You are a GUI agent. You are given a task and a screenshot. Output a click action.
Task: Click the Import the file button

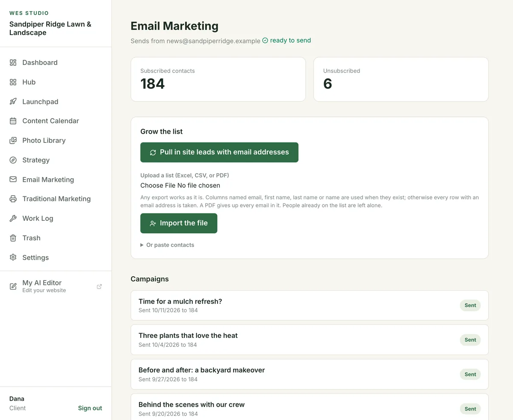click(179, 223)
